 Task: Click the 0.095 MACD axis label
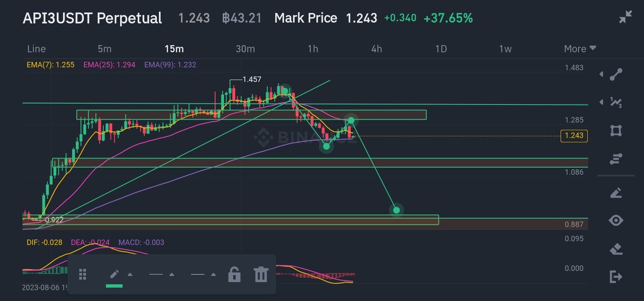point(574,238)
